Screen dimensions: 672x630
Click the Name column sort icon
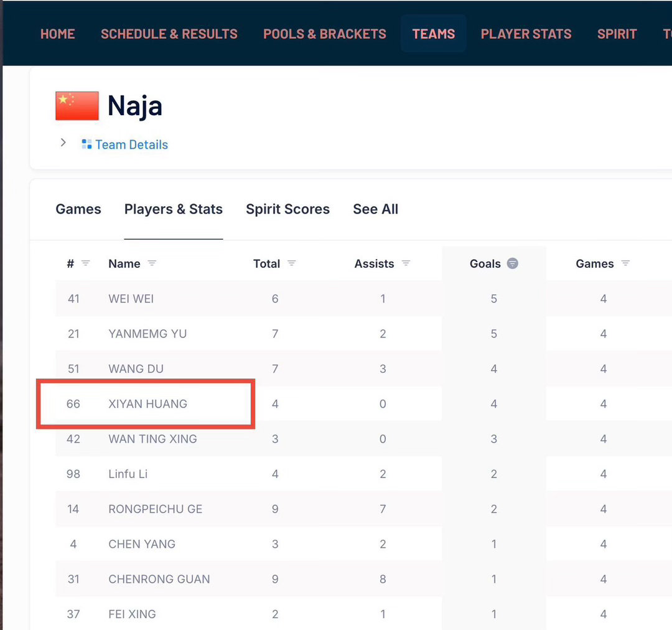(152, 263)
